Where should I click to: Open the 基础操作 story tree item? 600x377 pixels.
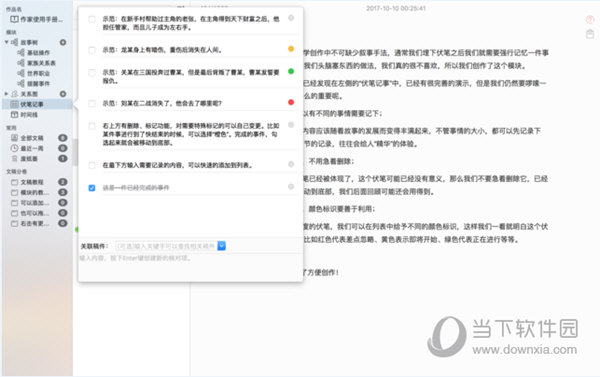(34, 52)
